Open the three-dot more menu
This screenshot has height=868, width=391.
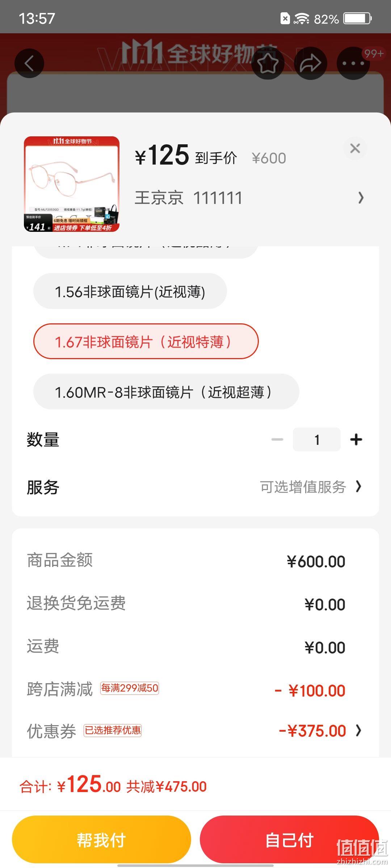(353, 63)
